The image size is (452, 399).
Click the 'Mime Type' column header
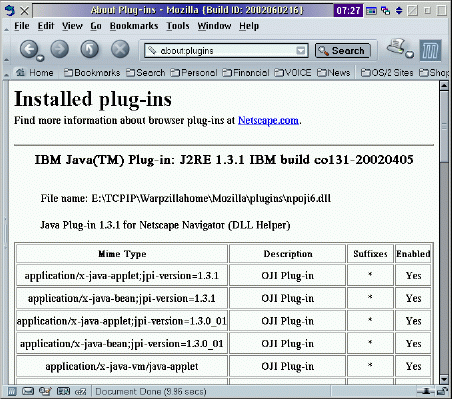(122, 254)
